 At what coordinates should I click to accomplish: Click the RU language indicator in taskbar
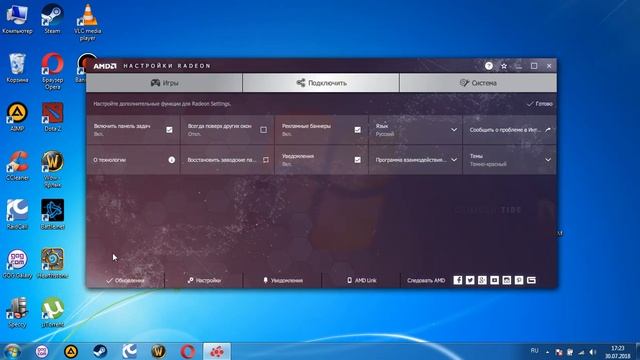(535, 351)
